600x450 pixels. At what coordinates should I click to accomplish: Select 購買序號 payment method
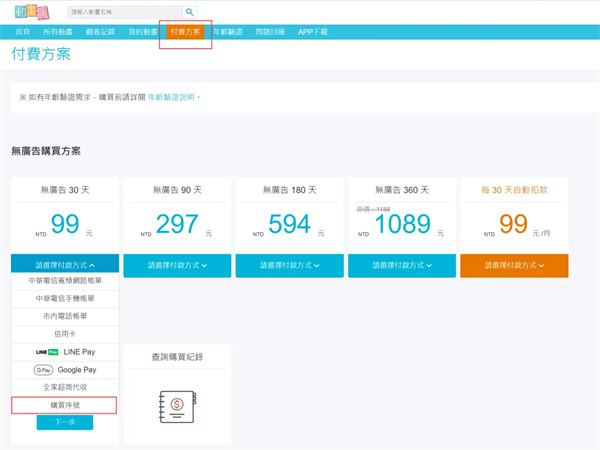[65, 405]
